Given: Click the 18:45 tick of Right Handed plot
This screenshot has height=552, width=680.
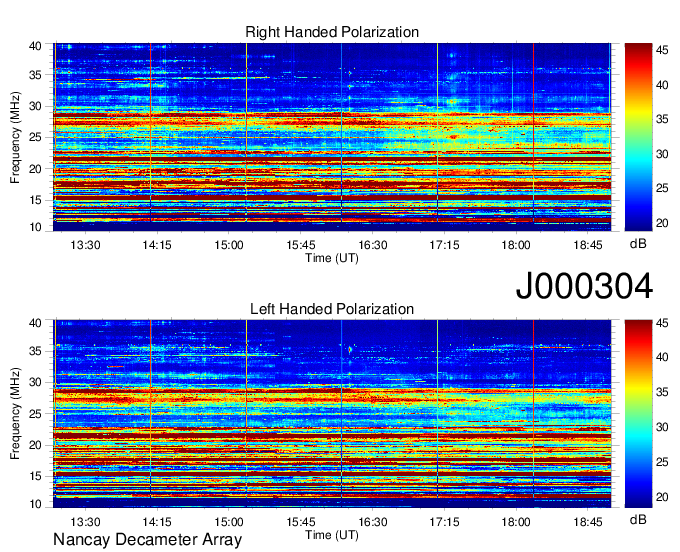Looking at the screenshot, I should coord(588,245).
